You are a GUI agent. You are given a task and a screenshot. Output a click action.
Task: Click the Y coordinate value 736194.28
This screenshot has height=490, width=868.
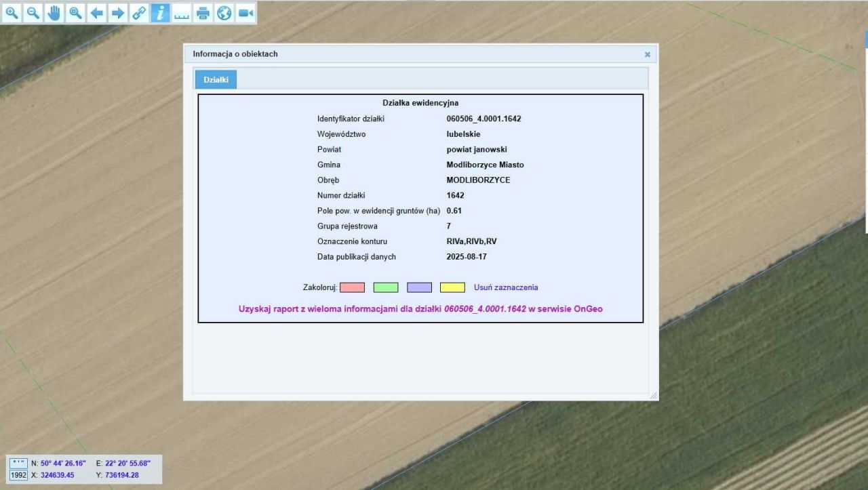pos(122,475)
